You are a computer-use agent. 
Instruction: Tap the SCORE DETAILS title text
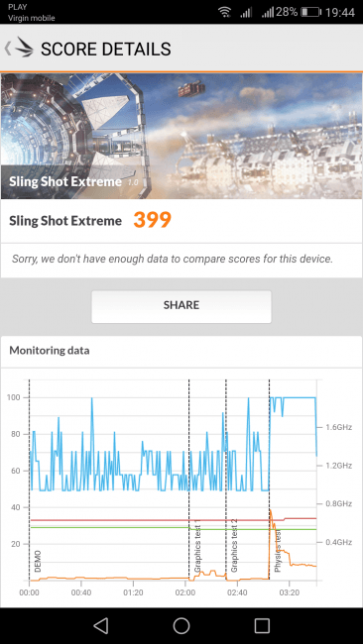(106, 50)
